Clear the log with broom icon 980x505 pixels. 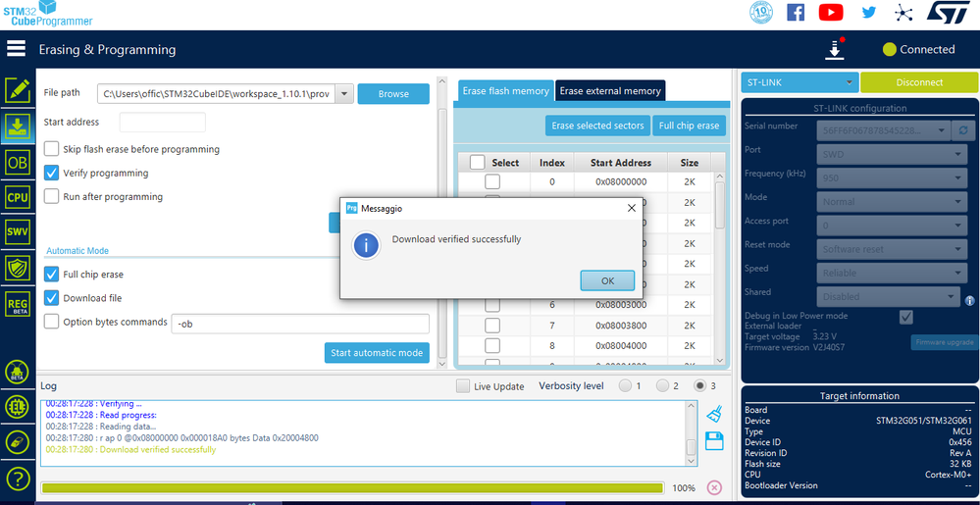click(714, 414)
